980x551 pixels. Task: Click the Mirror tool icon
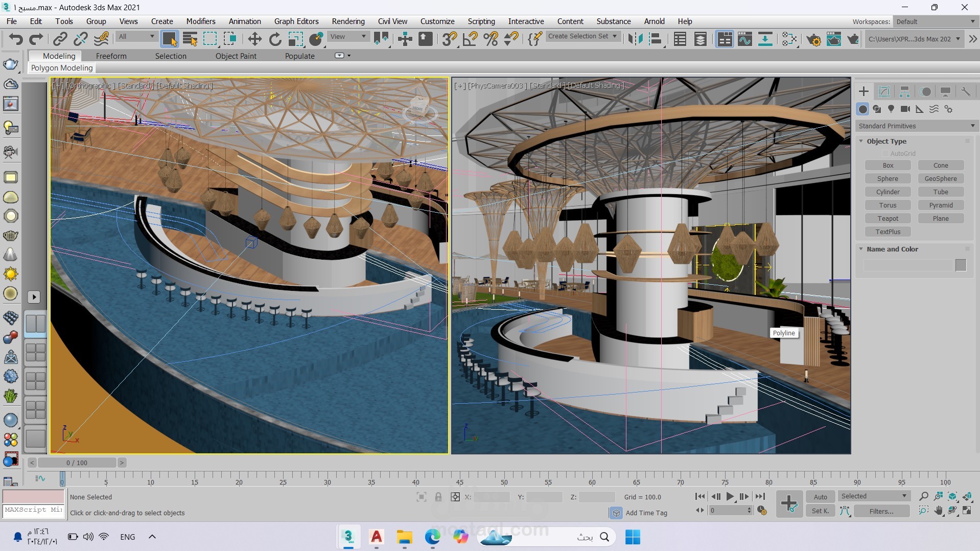click(635, 39)
